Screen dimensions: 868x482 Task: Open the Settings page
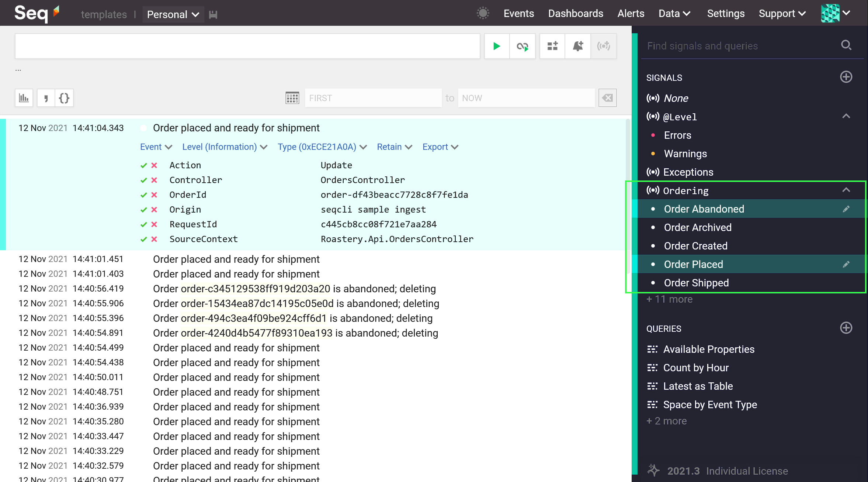point(726,13)
